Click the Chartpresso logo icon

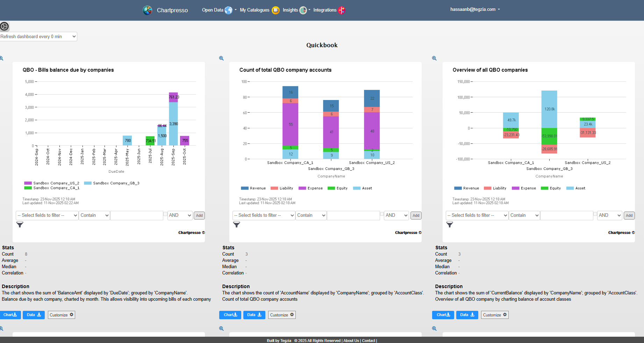coord(147,10)
